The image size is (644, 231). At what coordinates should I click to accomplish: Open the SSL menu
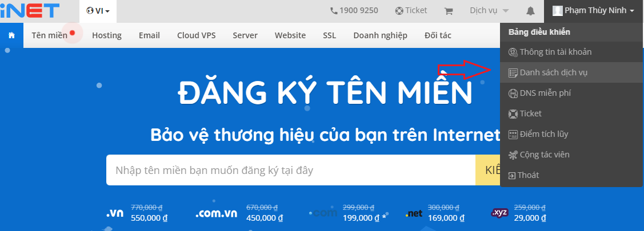[x=329, y=35]
